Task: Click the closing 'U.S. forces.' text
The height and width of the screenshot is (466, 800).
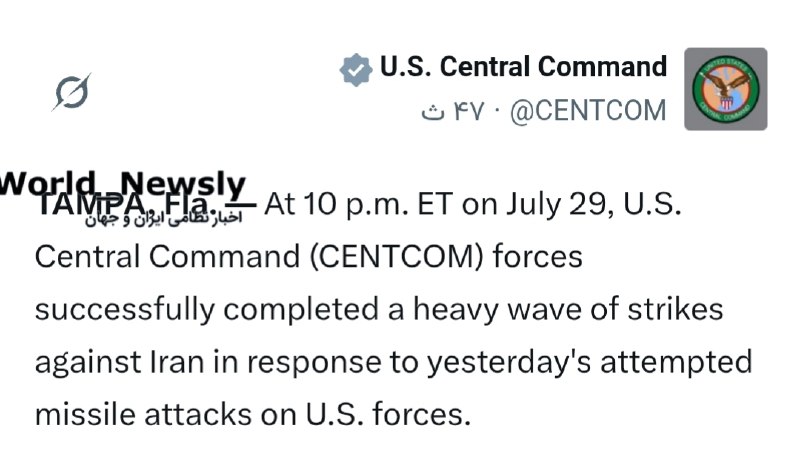Action: click(x=388, y=414)
